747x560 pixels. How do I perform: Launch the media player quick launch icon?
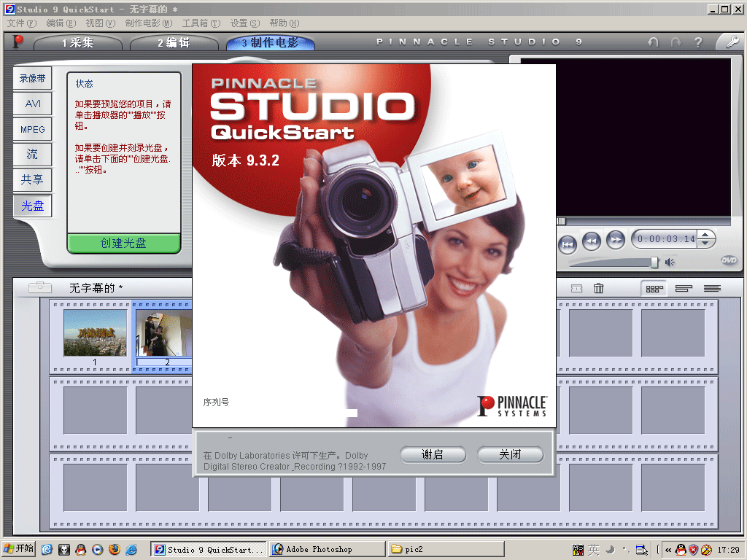pyautogui.click(x=98, y=550)
